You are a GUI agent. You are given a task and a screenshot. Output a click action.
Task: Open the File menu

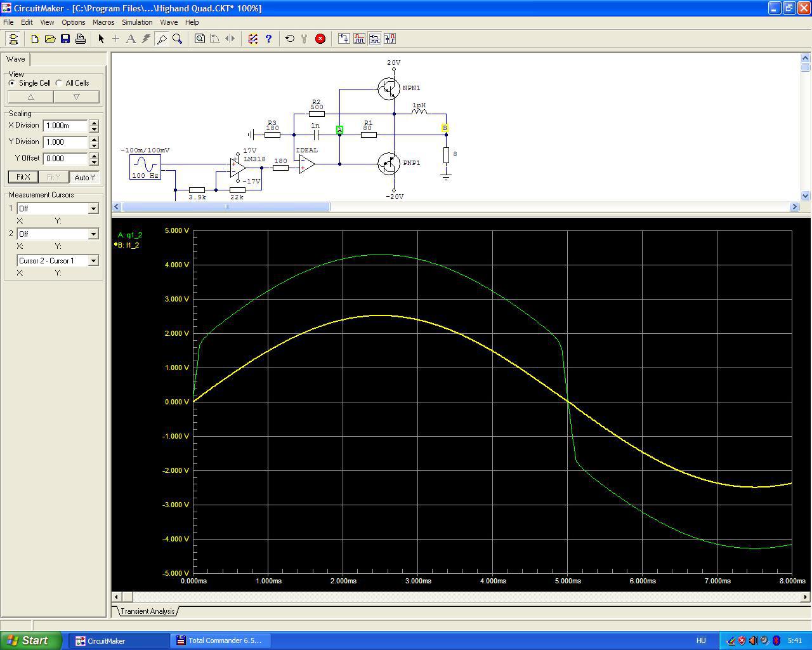click(8, 22)
